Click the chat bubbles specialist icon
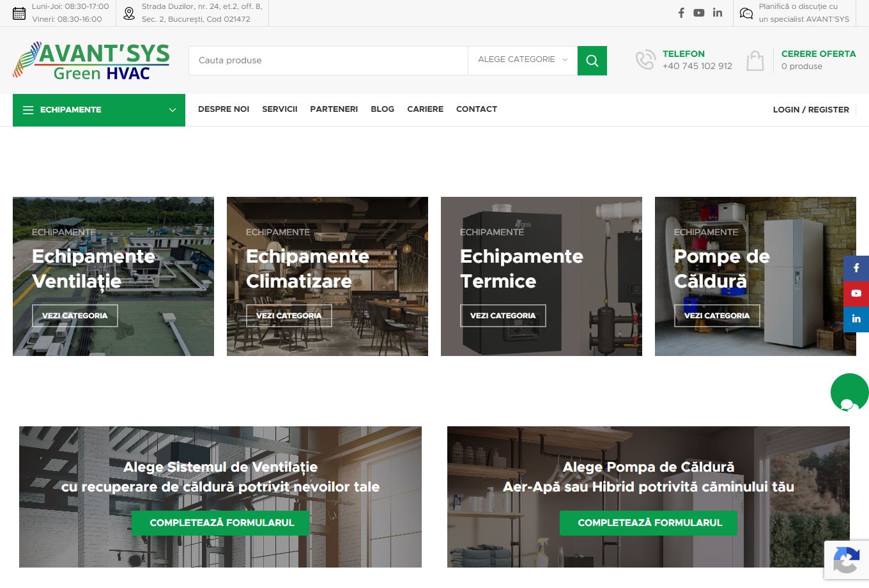Screen dimensions: 869x588 coord(746,13)
